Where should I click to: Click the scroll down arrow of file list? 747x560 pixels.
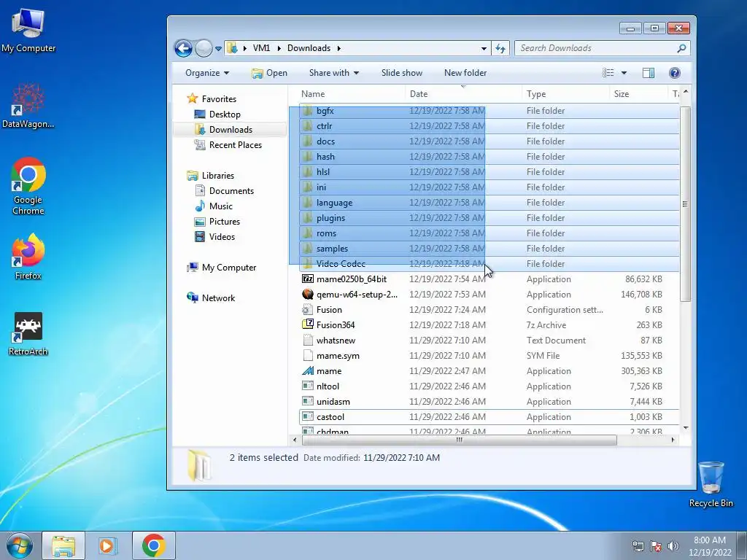[686, 428]
